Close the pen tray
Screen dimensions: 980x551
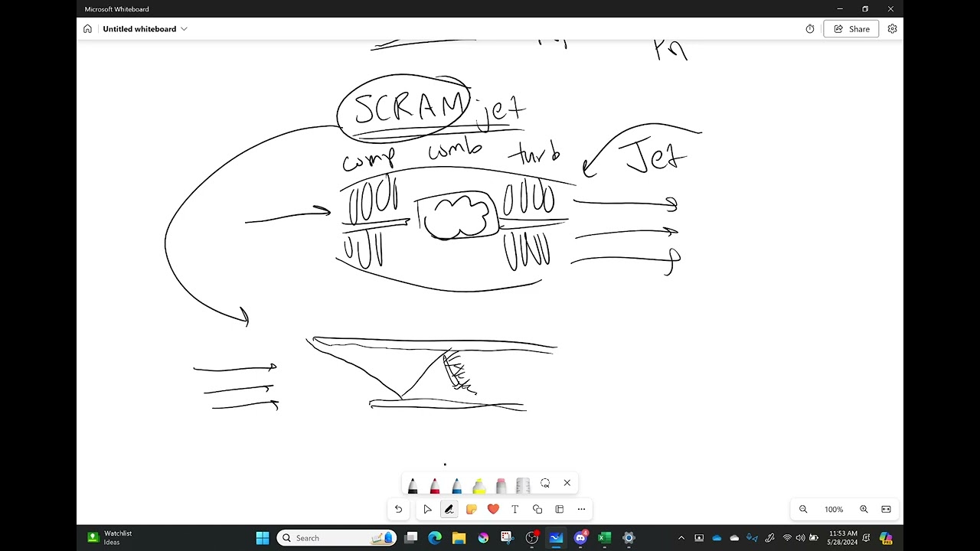click(x=567, y=483)
